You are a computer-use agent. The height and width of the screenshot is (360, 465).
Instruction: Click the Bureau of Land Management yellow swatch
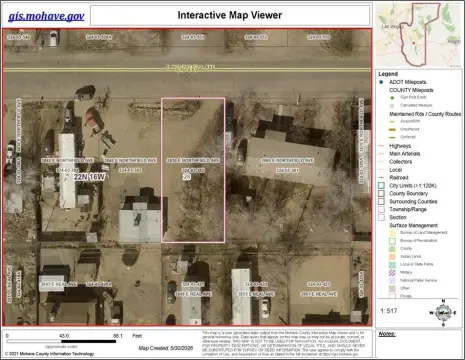(392, 233)
